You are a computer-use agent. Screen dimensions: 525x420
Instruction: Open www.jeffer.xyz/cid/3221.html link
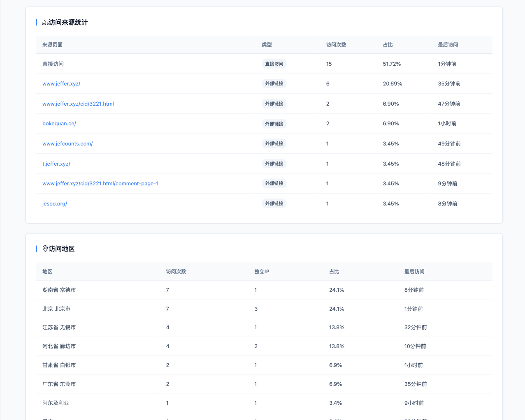(x=78, y=104)
